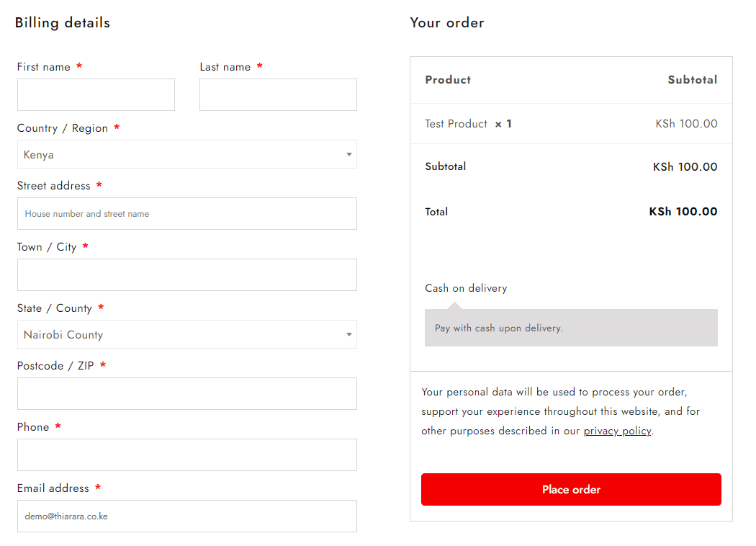This screenshot has height=546, width=756.
Task: Click the Email address label
Action: tap(53, 488)
